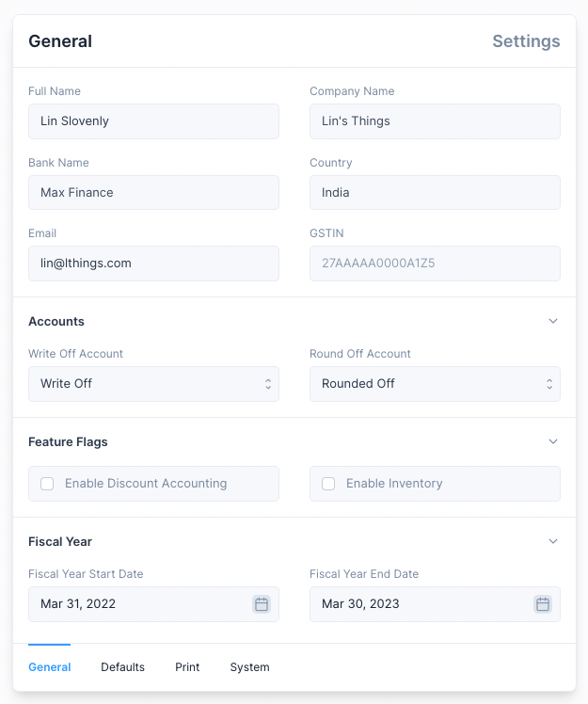Click the GSTIN input field
The width and height of the screenshot is (588, 704).
[435, 264]
